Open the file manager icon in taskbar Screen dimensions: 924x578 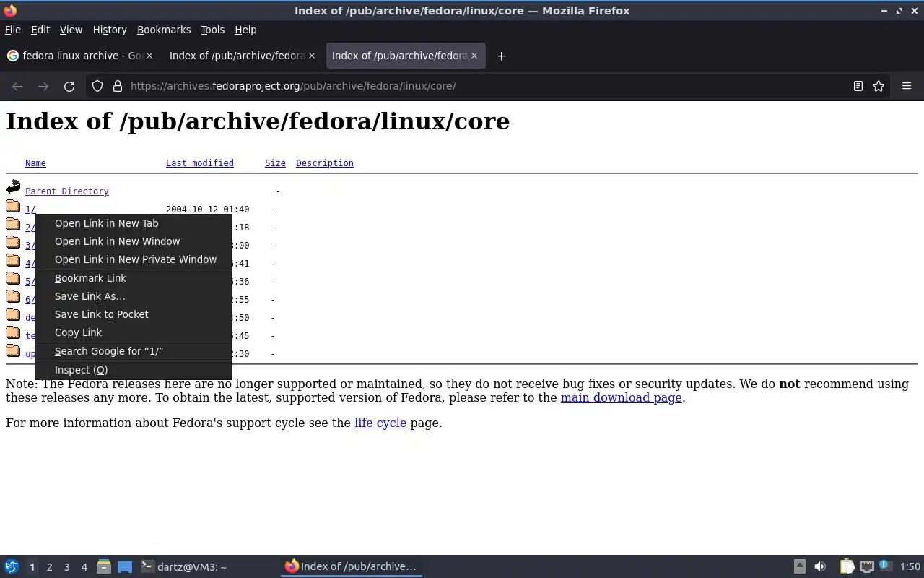(x=104, y=566)
